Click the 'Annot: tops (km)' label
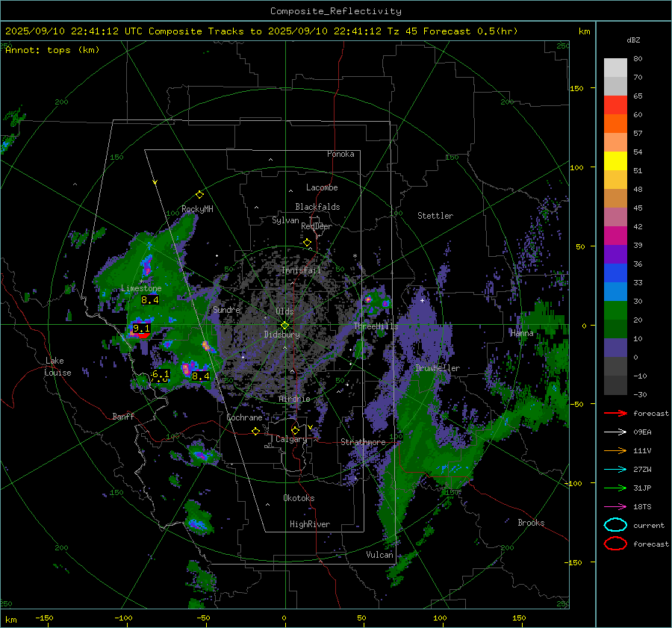The height and width of the screenshot is (628, 672). tap(52, 50)
